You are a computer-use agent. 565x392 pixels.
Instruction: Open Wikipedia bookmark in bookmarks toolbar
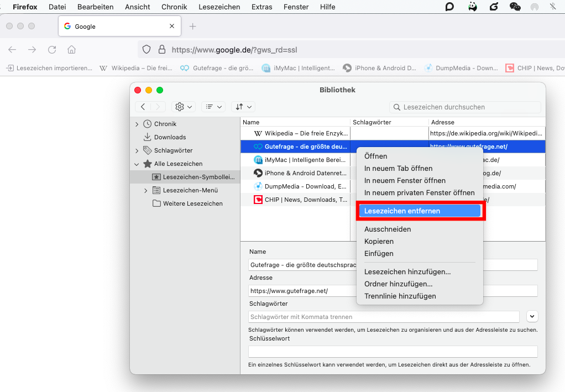coord(136,68)
